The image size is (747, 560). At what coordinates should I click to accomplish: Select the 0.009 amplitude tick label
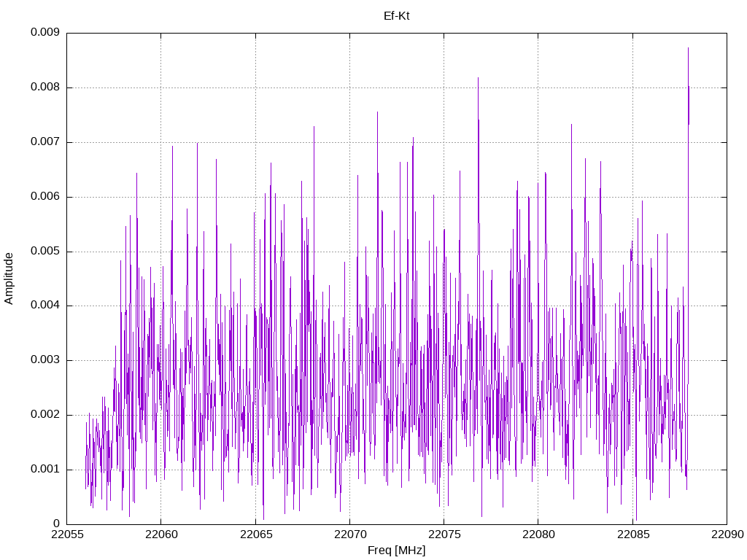coord(45,32)
